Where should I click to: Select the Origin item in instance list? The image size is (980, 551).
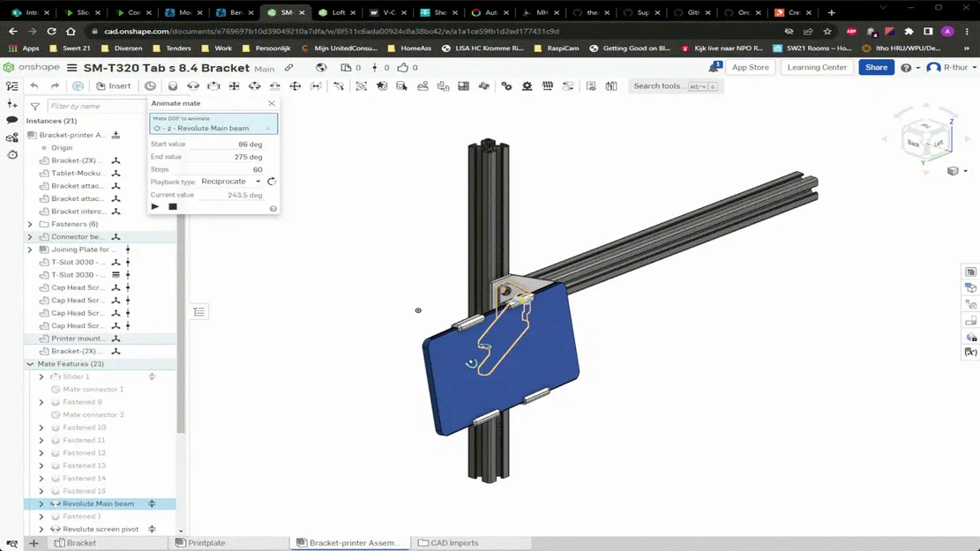click(x=62, y=147)
